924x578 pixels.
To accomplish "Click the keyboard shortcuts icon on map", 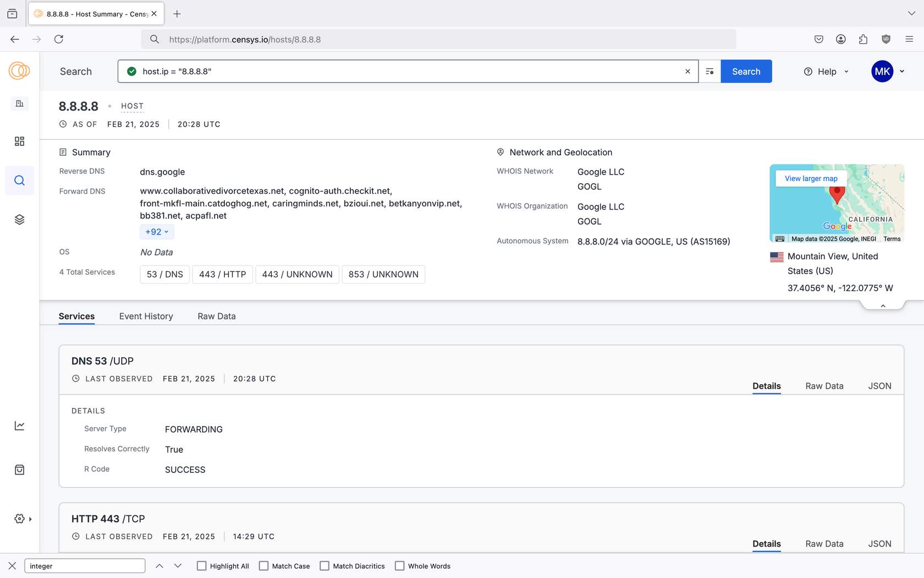I will 780,239.
